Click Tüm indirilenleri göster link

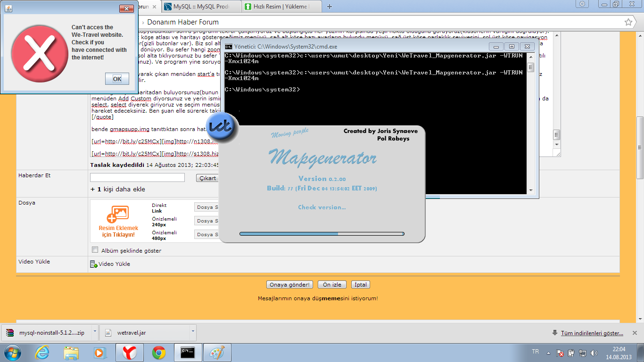coord(592,333)
